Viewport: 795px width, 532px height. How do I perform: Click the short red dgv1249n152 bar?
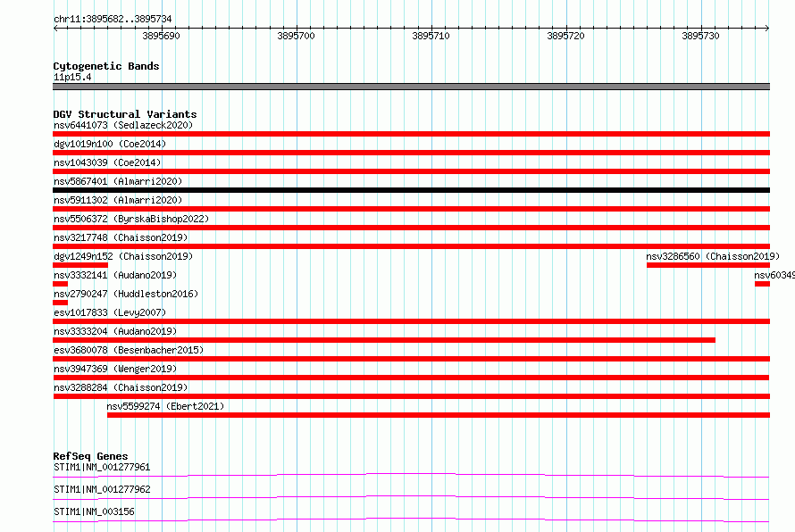[x=80, y=265]
